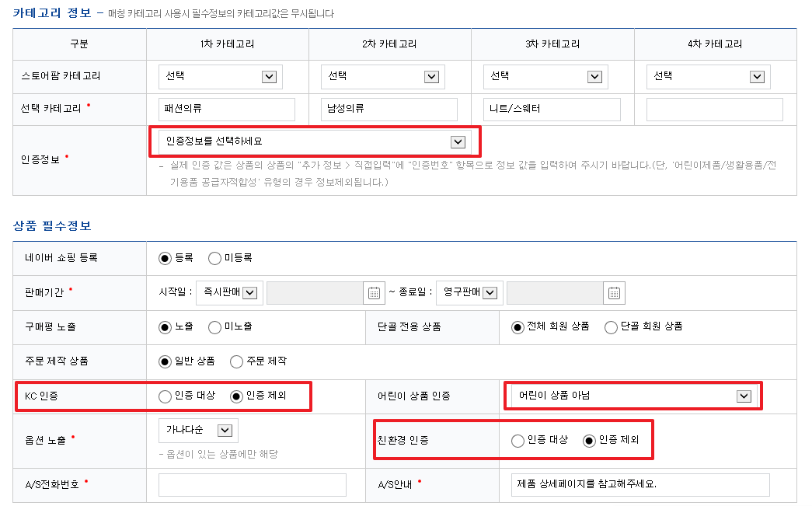Select 미등록 for 네이버 쇼핑 등록
This screenshot has height=506, width=812.
tap(214, 258)
